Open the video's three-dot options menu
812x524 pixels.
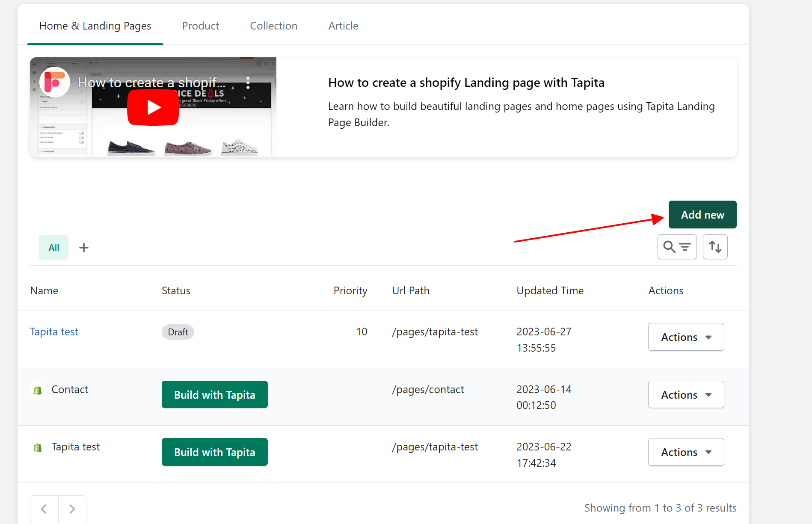(x=248, y=83)
